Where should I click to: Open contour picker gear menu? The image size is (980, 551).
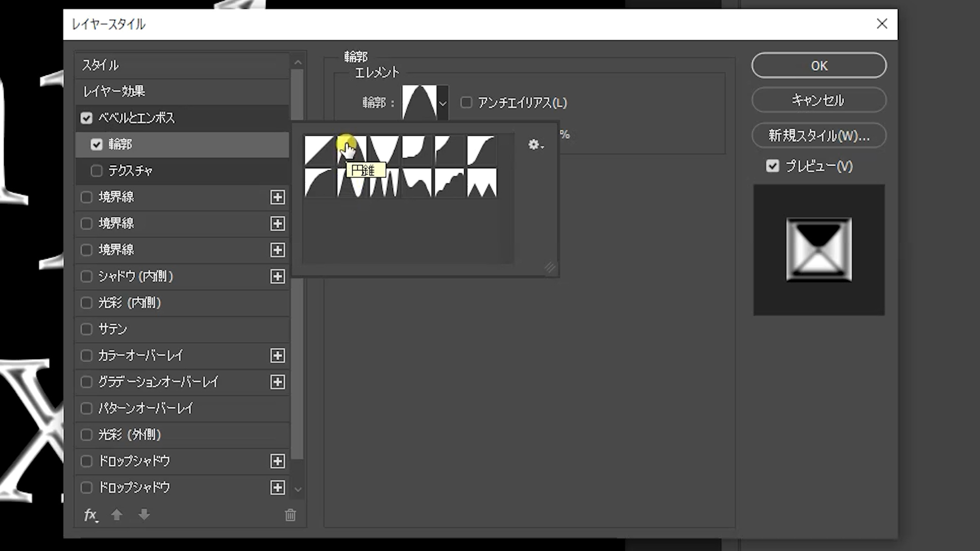point(535,145)
